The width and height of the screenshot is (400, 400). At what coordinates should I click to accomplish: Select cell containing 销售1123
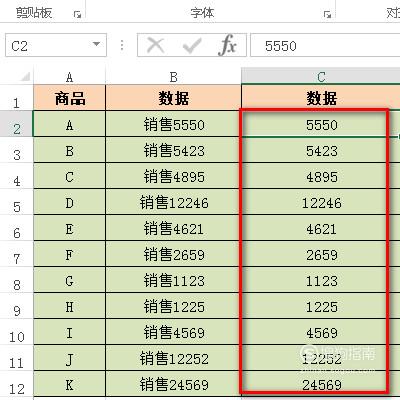pos(173,280)
